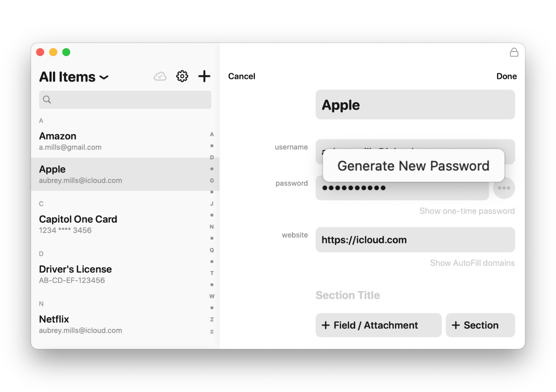
Task: Click the Section Title placeholder field
Action: [347, 295]
